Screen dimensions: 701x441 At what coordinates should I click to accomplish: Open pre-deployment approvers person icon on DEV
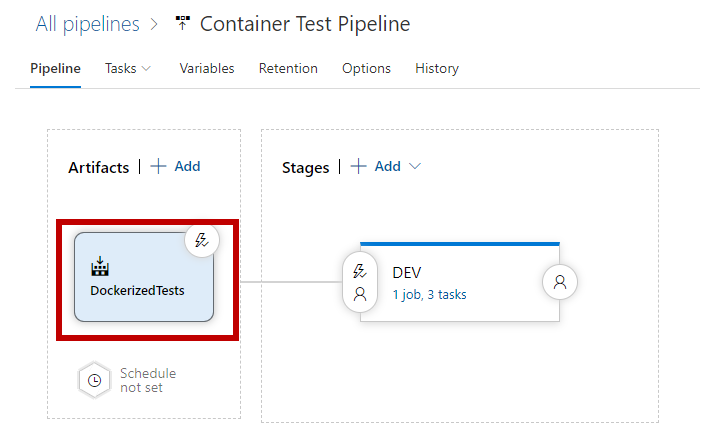[x=360, y=294]
